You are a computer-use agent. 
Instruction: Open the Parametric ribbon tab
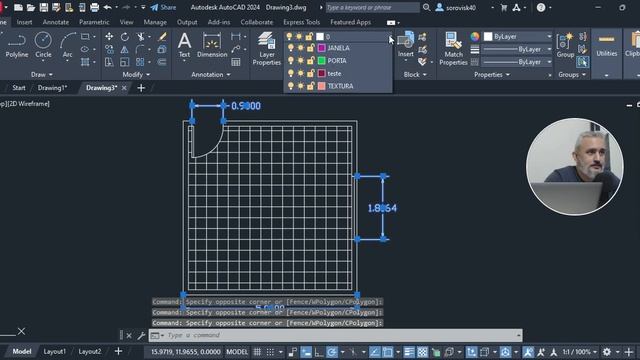(x=94, y=22)
